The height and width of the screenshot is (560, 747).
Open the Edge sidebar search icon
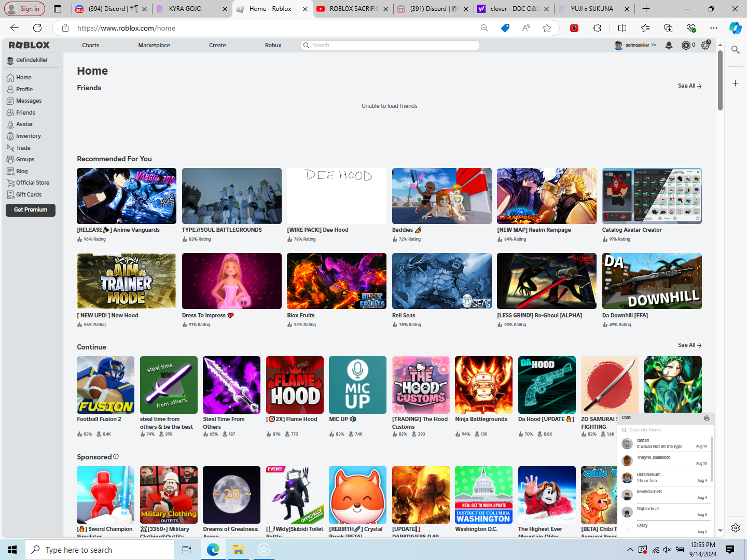(x=735, y=50)
